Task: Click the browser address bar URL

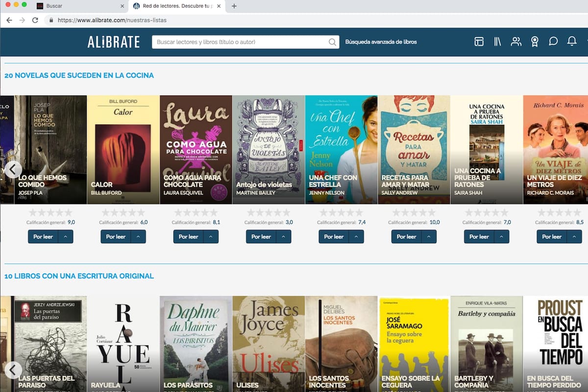Action: tap(112, 20)
